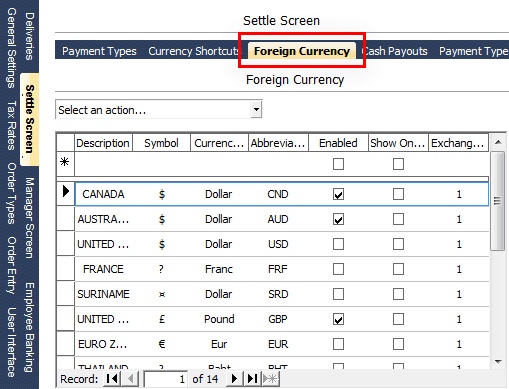Click the Show On column header

(398, 143)
